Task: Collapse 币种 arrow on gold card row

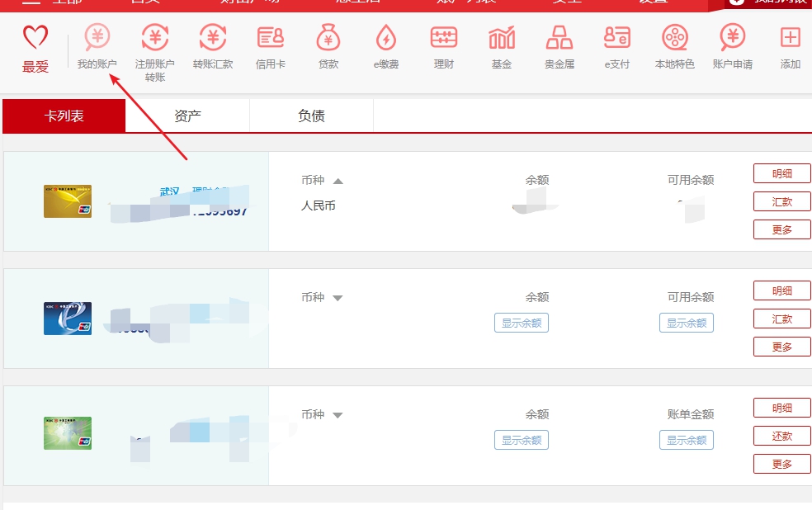Action: (x=338, y=182)
